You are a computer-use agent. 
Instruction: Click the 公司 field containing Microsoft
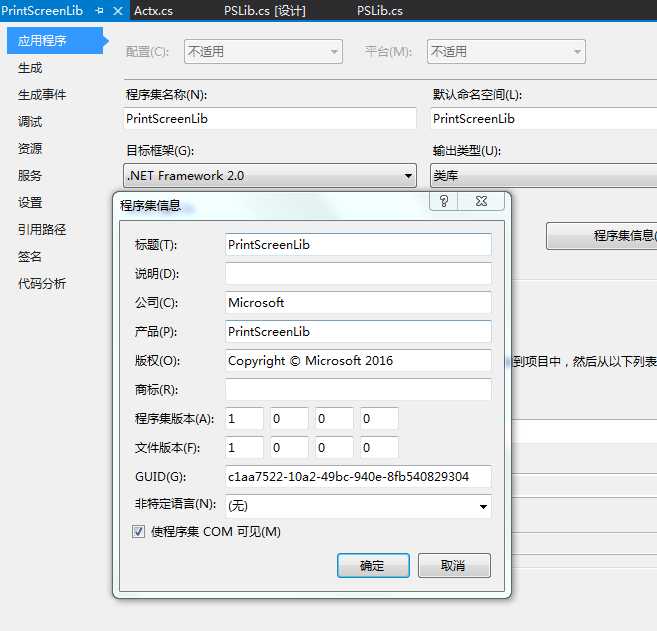point(358,303)
